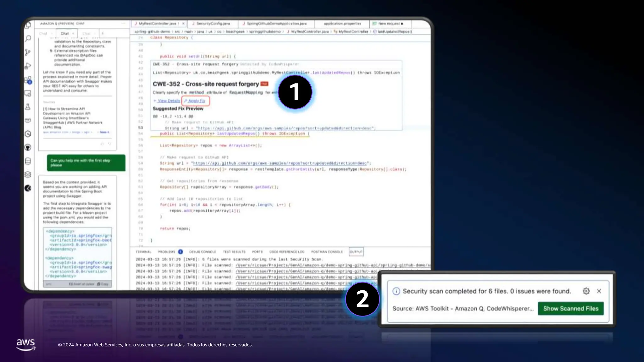Image resolution: width=644 pixels, height=362 pixels.
Task: Dismiss the security scan notification
Action: coord(599,291)
